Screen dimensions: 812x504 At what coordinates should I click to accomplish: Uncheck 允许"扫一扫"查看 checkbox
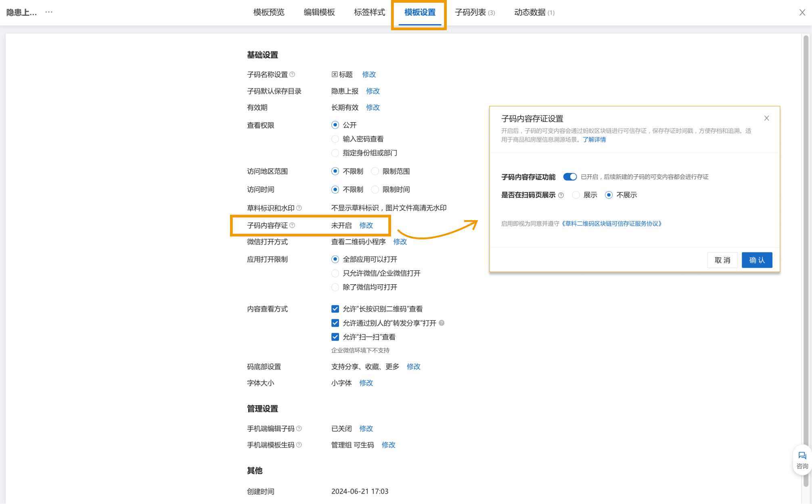pos(335,337)
